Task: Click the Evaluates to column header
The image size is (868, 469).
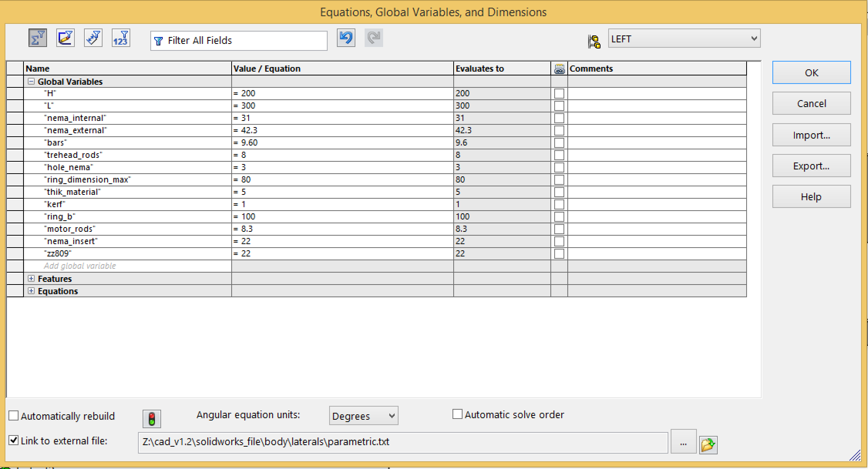Action: pos(502,69)
